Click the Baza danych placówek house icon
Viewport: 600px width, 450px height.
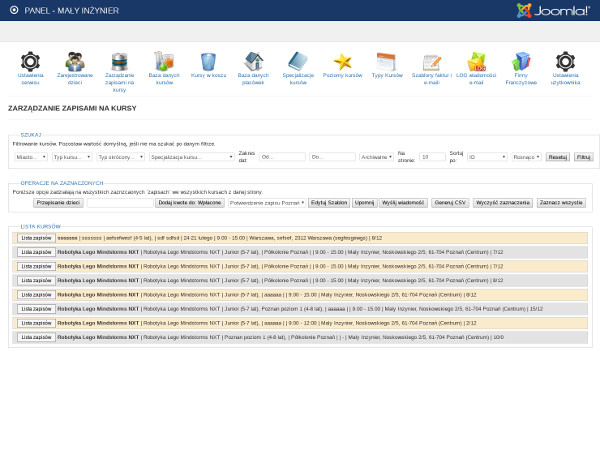(253, 62)
